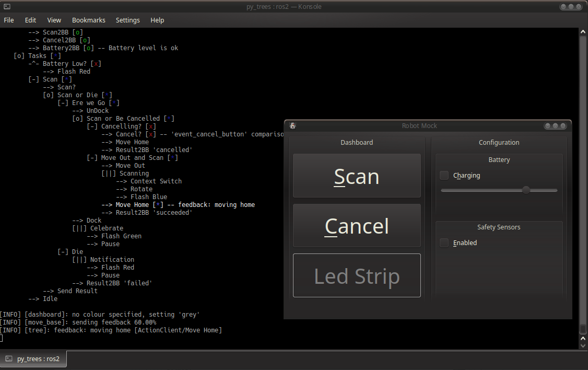Click the [tree] INFO log line
Viewport: 588px width, 370px height.
pos(111,330)
